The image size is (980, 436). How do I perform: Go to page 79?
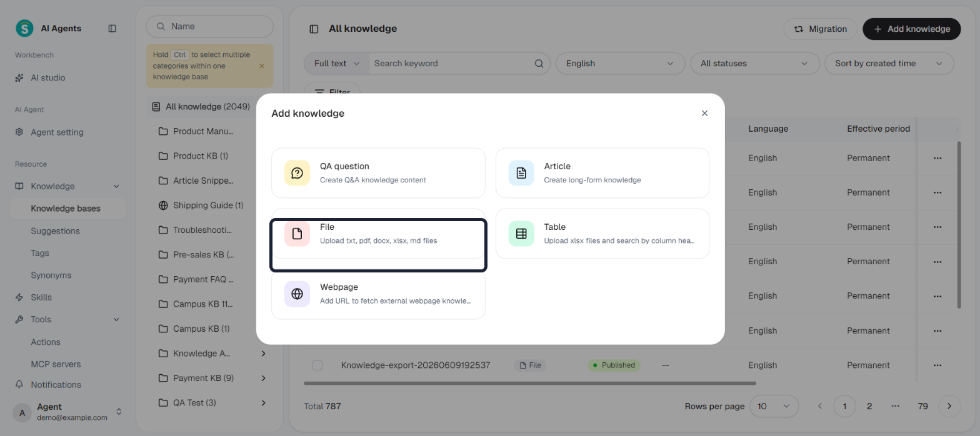(922, 406)
